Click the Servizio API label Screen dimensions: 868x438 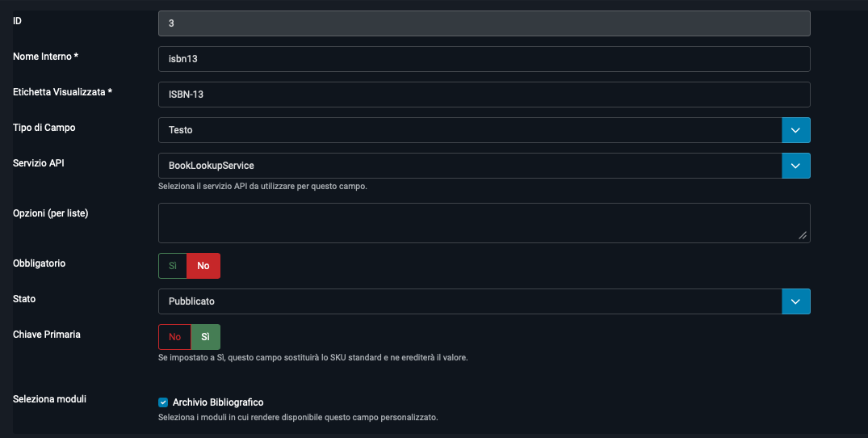click(x=39, y=162)
